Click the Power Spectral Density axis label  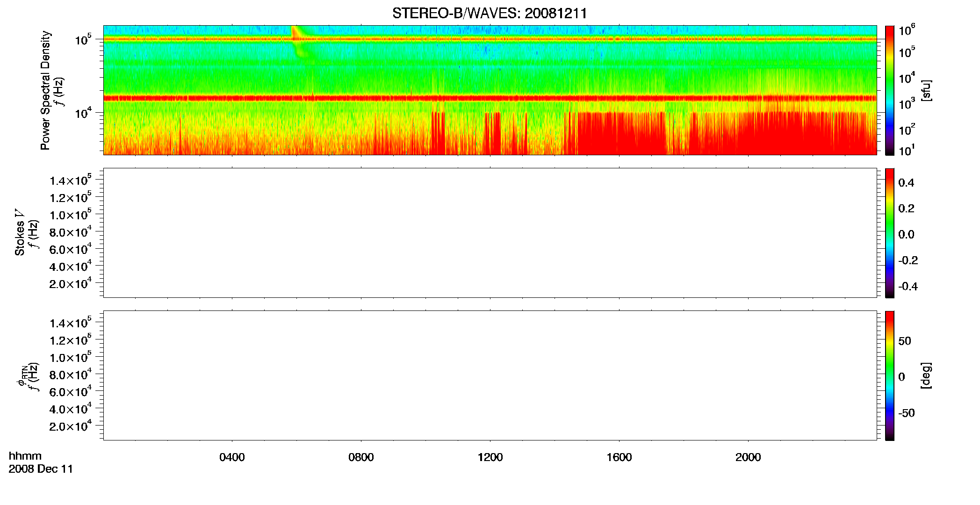pos(45,90)
